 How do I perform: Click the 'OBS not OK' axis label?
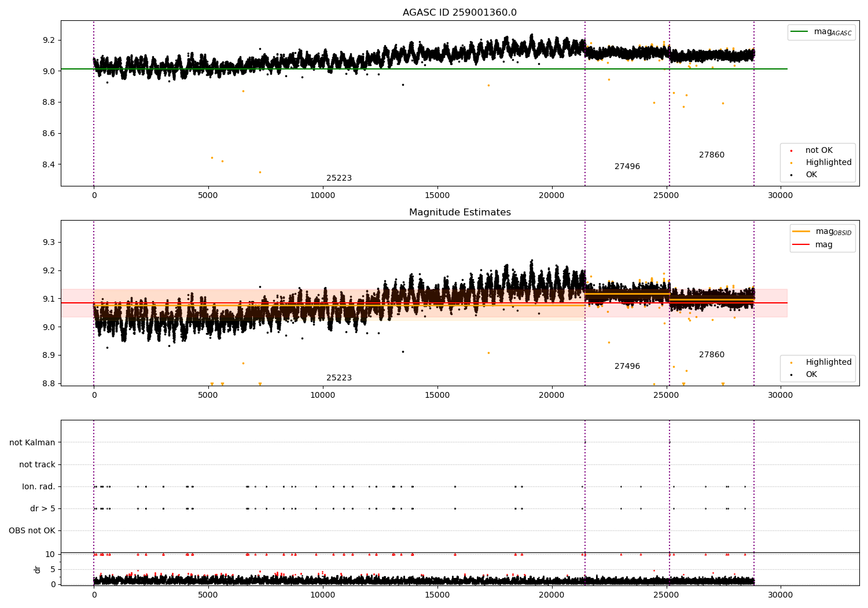(32, 530)
